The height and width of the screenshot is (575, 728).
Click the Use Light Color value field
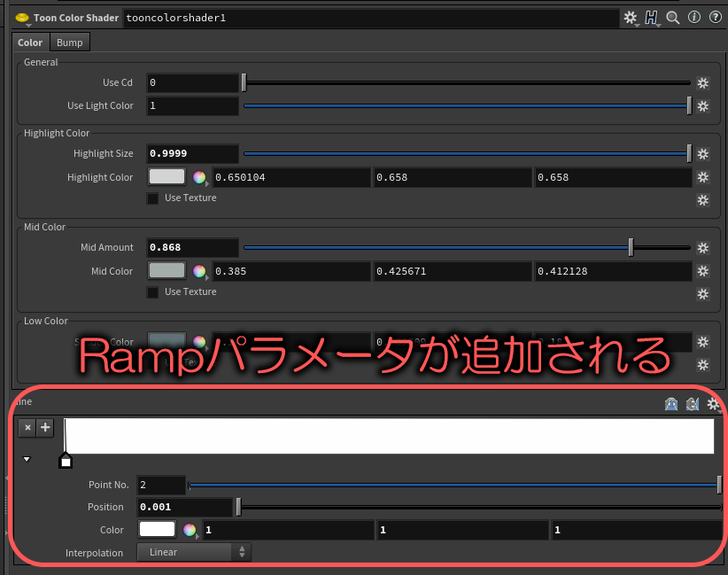[192, 106]
